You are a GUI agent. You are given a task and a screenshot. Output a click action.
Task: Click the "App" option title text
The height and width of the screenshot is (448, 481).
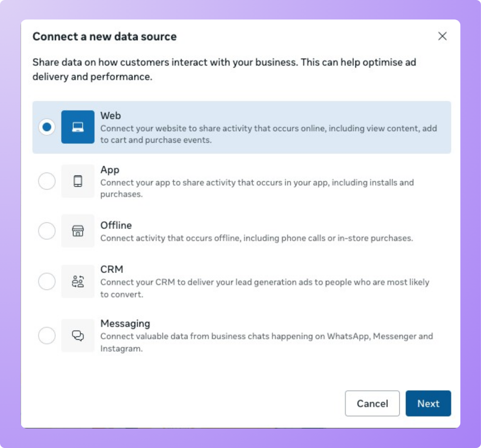coord(110,170)
